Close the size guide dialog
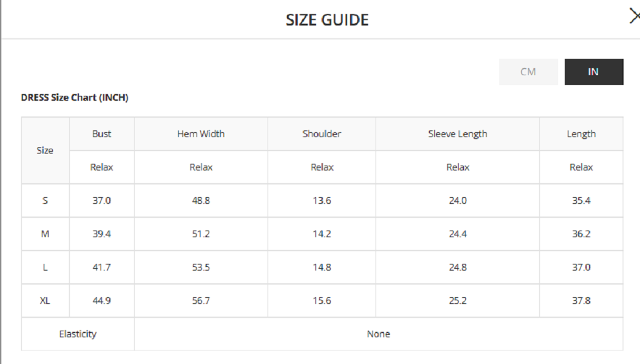640x364 pixels. click(x=635, y=16)
